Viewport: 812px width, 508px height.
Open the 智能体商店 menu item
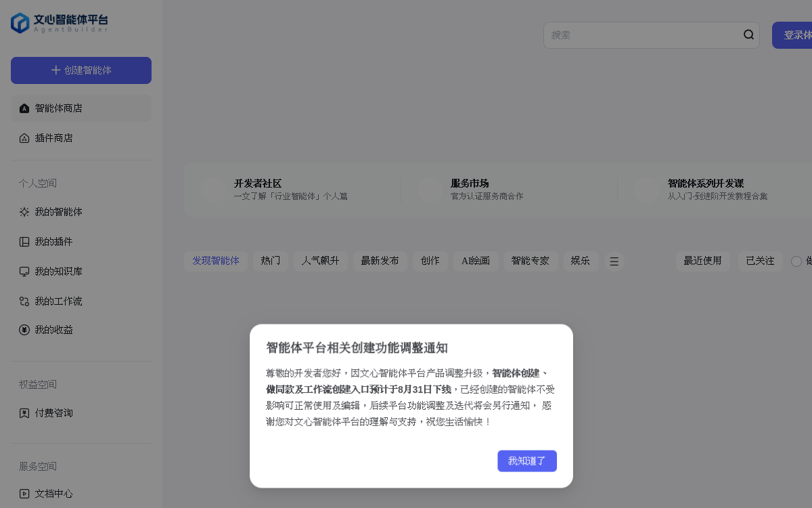coord(81,108)
